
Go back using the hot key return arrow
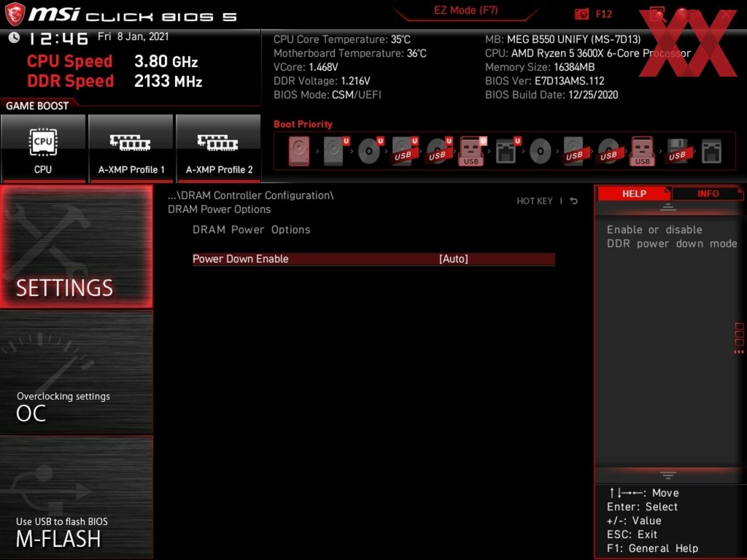[573, 201]
